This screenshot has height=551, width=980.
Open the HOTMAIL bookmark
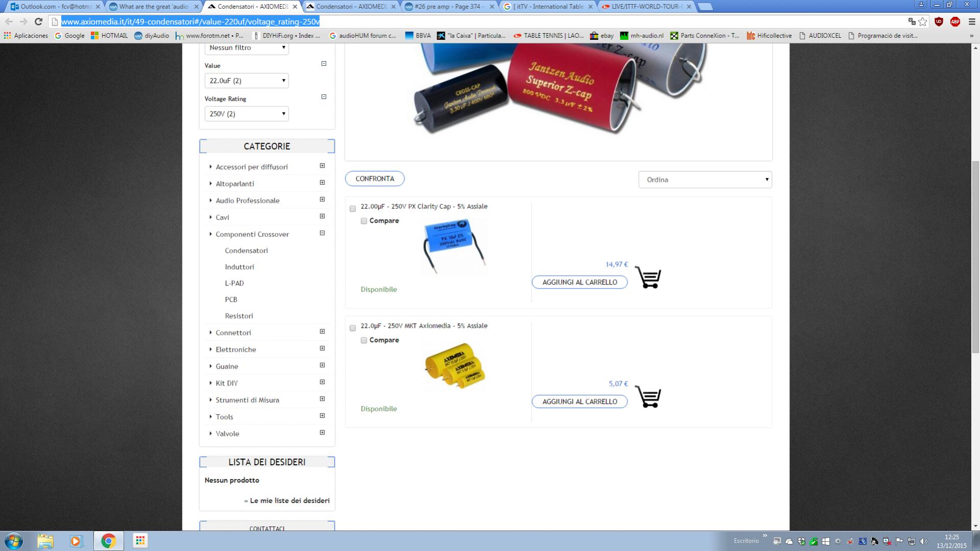tap(109, 36)
